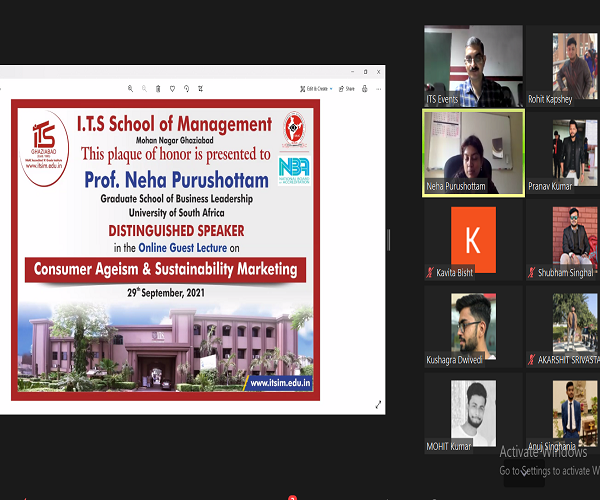
Task: Click the MOHIT Kumar name label
Action: click(x=448, y=446)
